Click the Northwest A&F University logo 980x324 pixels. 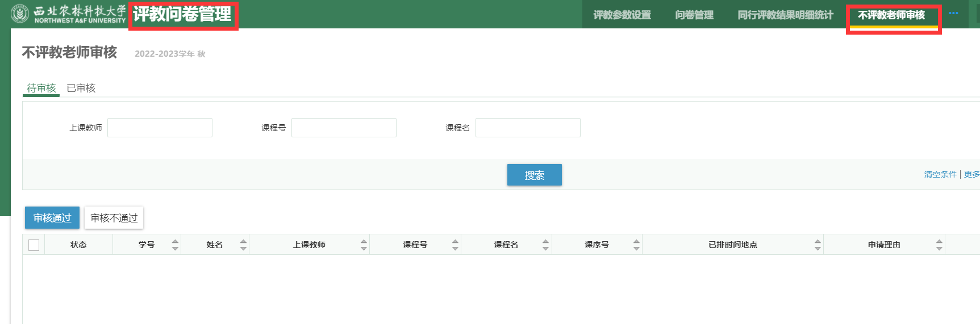(68, 14)
